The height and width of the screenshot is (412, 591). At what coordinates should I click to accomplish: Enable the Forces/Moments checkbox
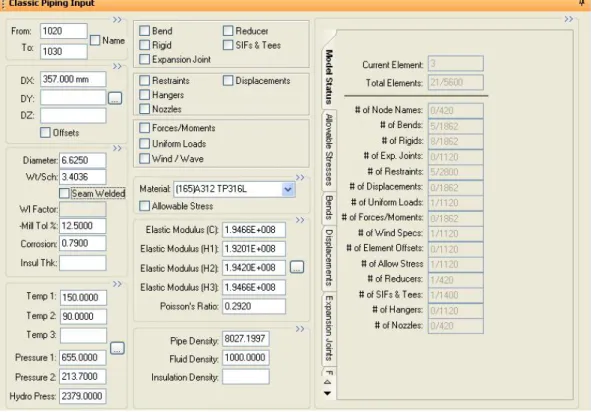coord(144,128)
